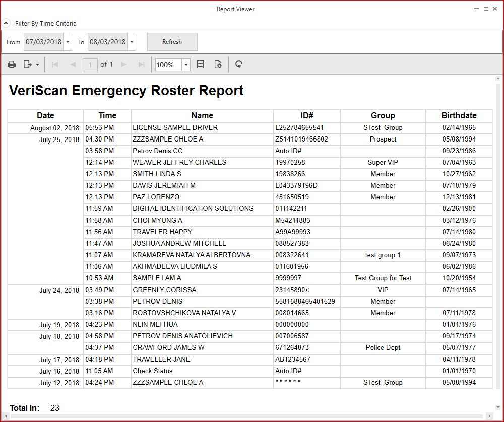Click the current page number box

(x=90, y=65)
